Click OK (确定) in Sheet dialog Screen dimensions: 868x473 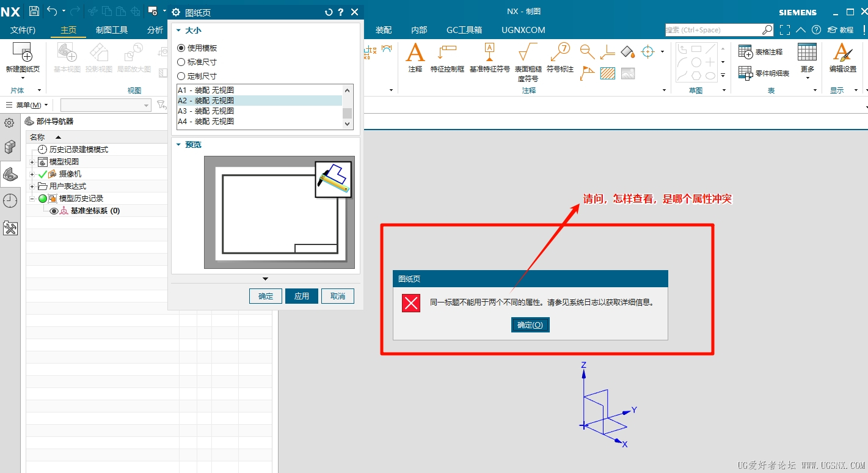(x=266, y=296)
